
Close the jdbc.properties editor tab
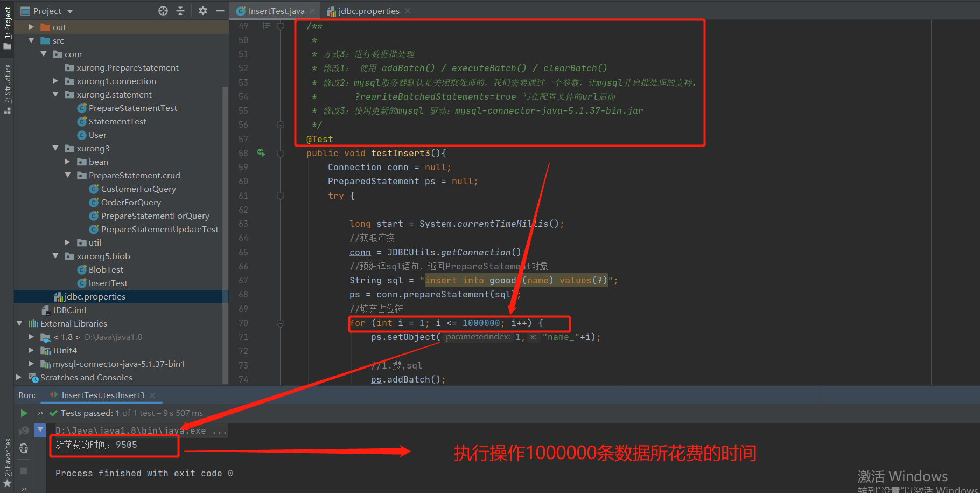408,11
